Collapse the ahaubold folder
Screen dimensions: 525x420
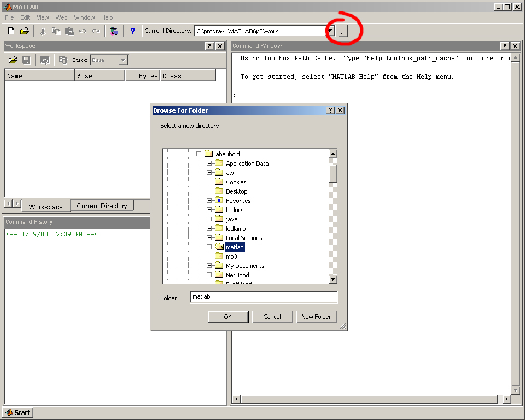[199, 154]
